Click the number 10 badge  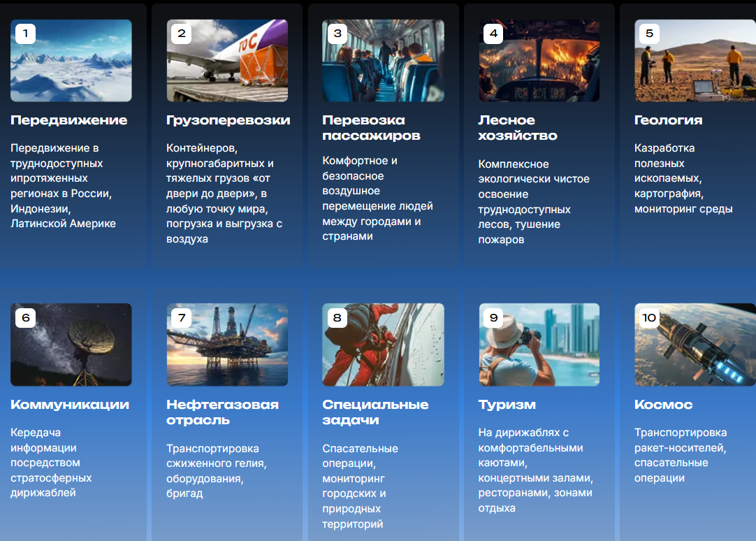coord(649,318)
